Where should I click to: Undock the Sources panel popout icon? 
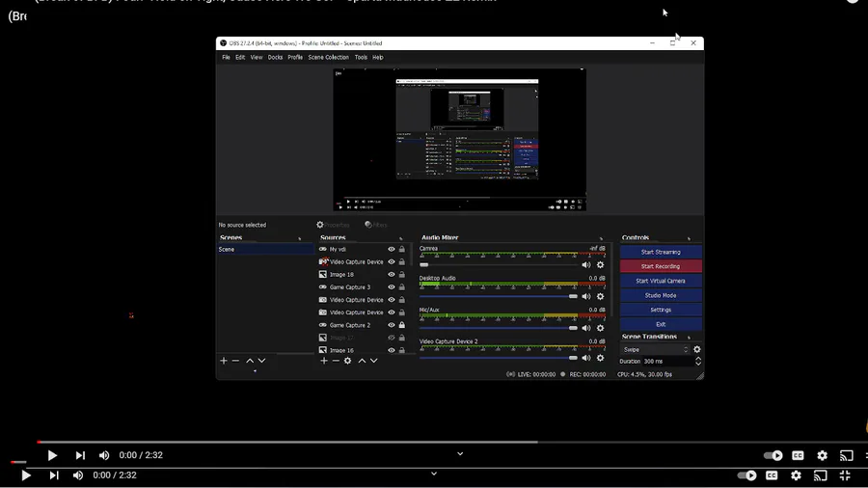coord(401,238)
